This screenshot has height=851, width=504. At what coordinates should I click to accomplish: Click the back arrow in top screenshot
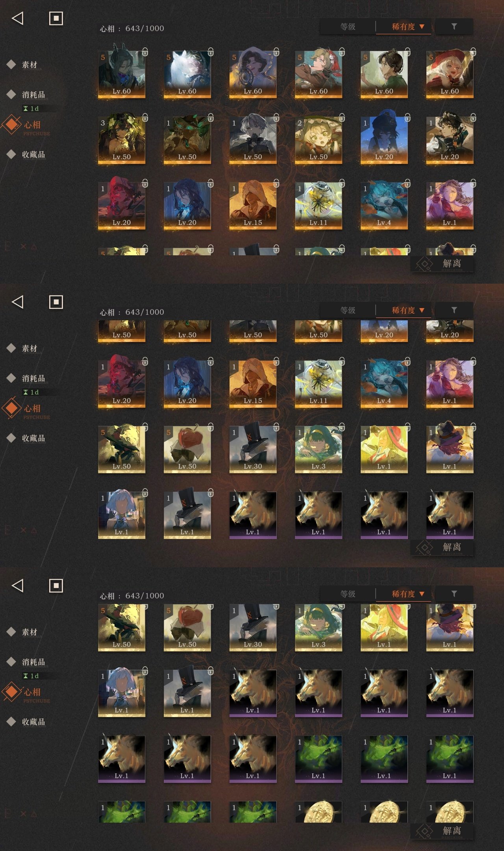coord(18,18)
